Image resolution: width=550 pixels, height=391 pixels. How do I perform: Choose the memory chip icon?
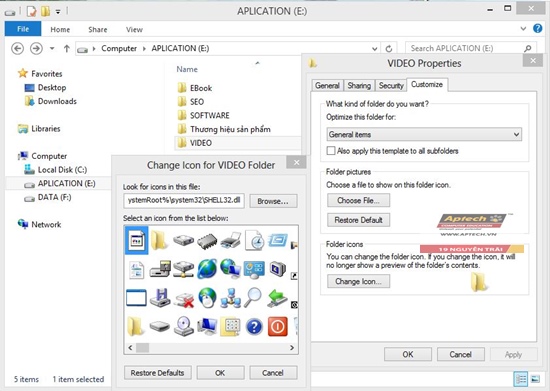pyautogui.click(x=207, y=241)
